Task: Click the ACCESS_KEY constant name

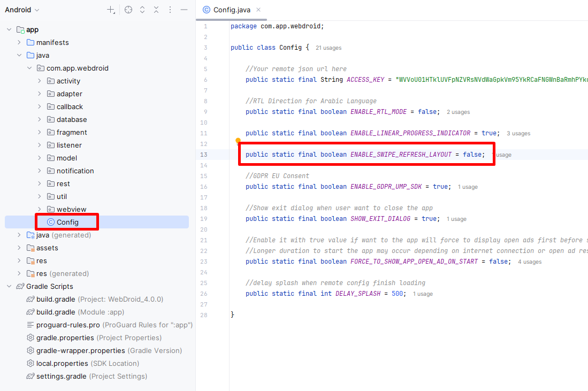Action: pos(365,80)
